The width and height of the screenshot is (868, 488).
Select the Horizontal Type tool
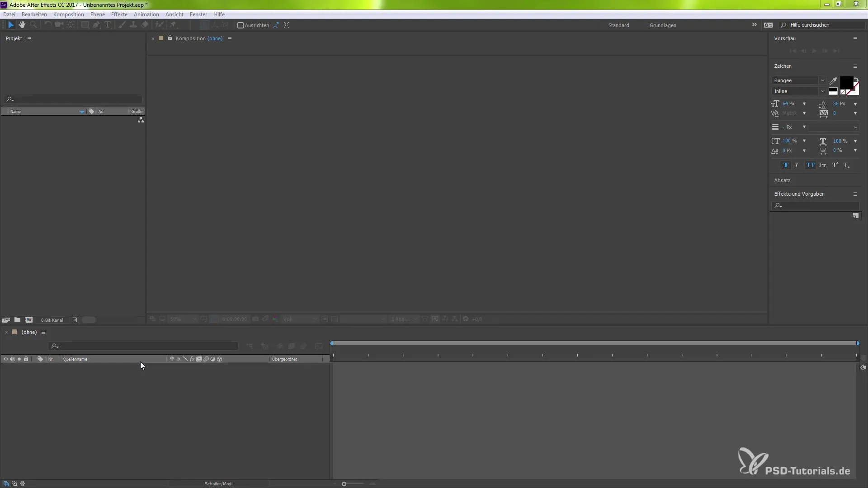[x=108, y=25]
